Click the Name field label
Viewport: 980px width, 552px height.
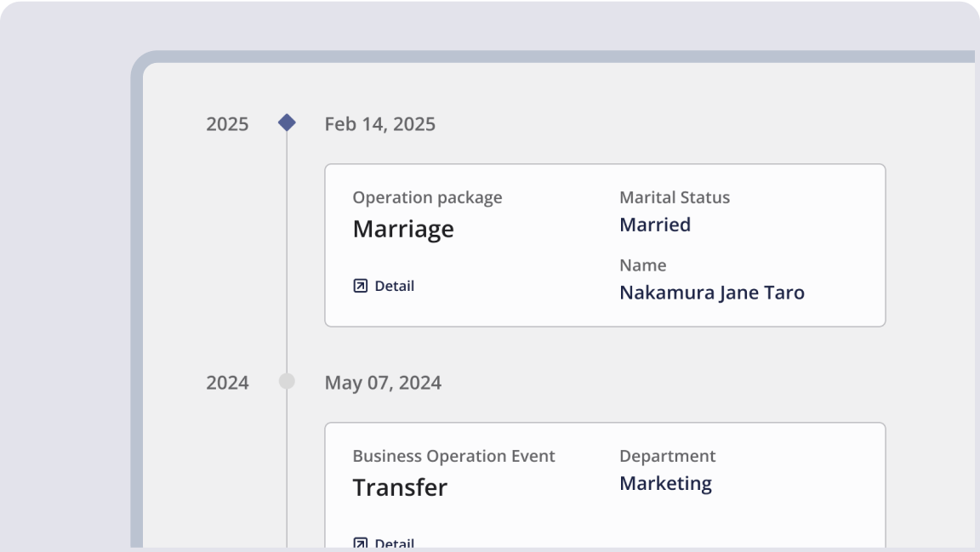point(642,265)
